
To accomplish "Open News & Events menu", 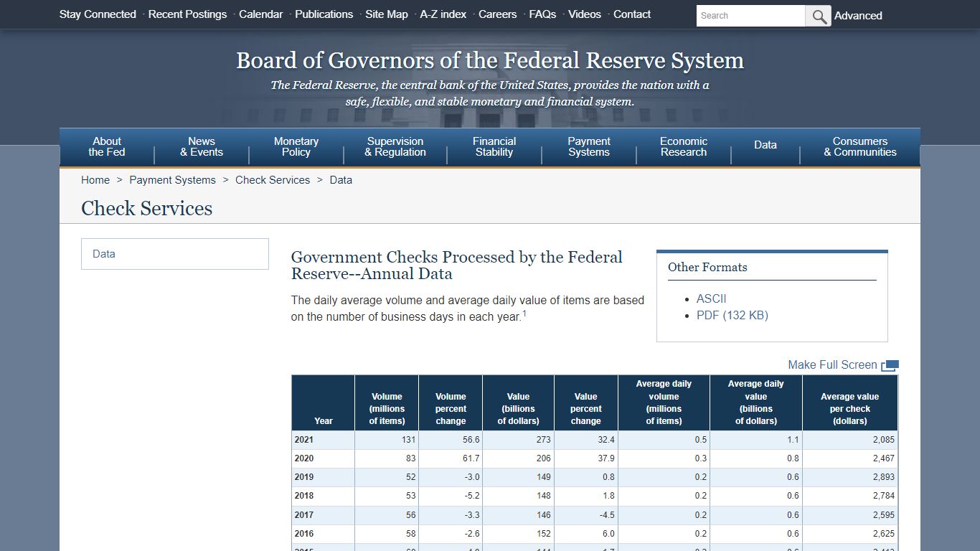I will pos(202,146).
